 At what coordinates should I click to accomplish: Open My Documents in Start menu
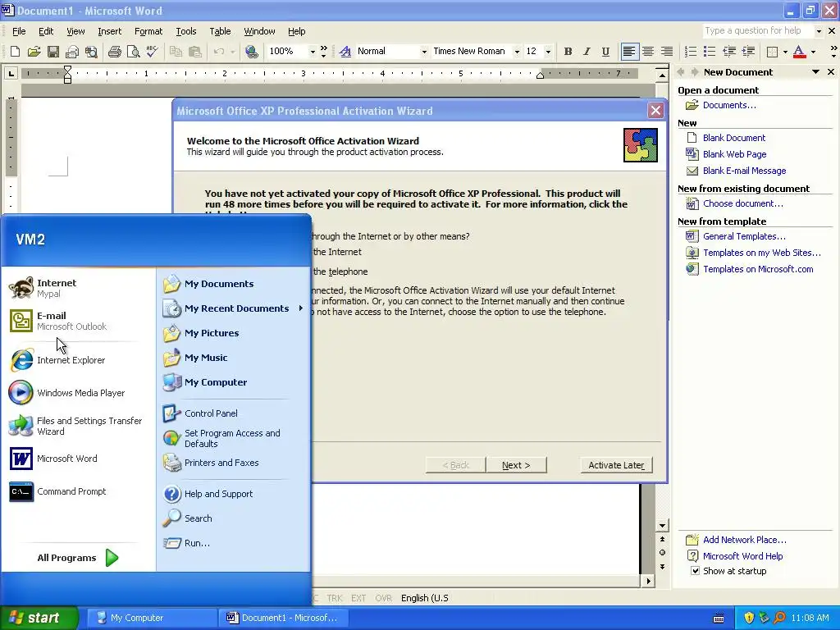click(x=234, y=284)
